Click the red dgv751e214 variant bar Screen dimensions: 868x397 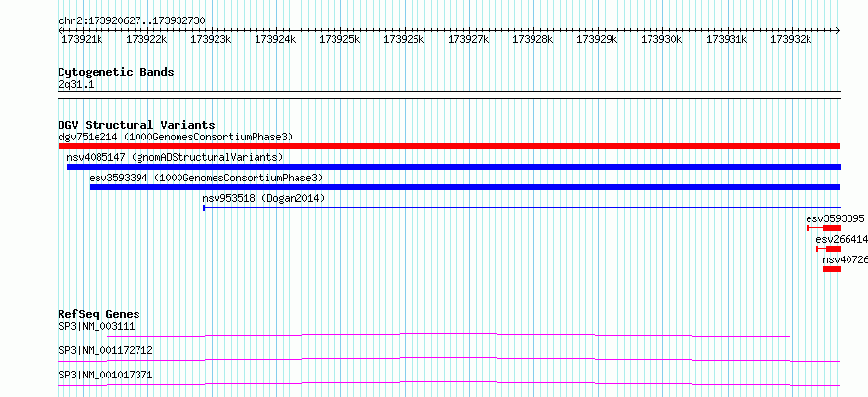(x=449, y=146)
